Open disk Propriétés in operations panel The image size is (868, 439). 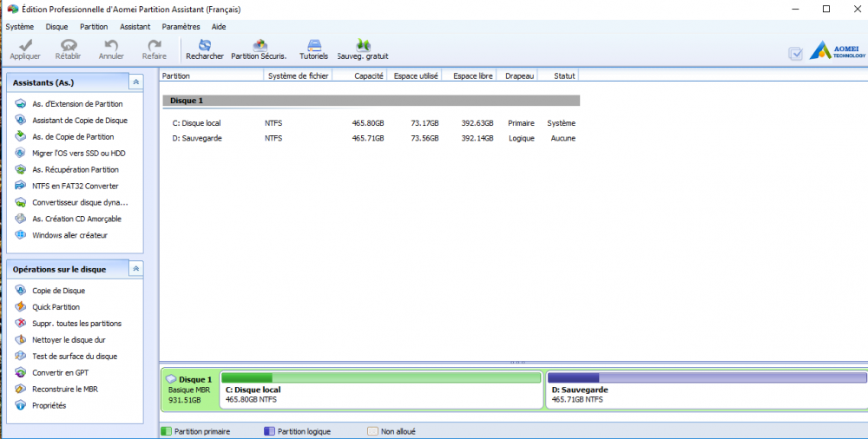[x=49, y=406]
